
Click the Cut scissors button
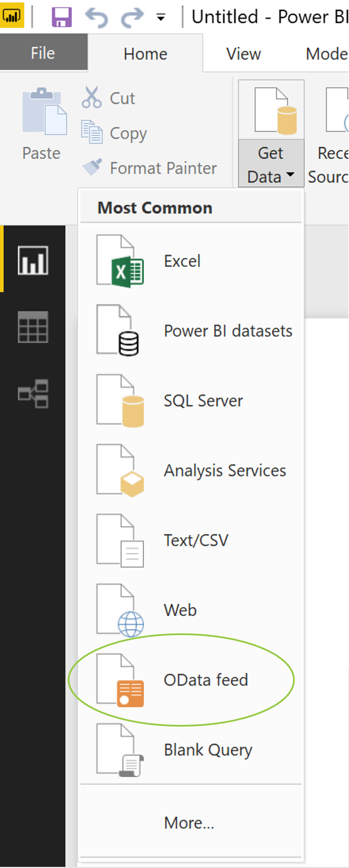[108, 98]
